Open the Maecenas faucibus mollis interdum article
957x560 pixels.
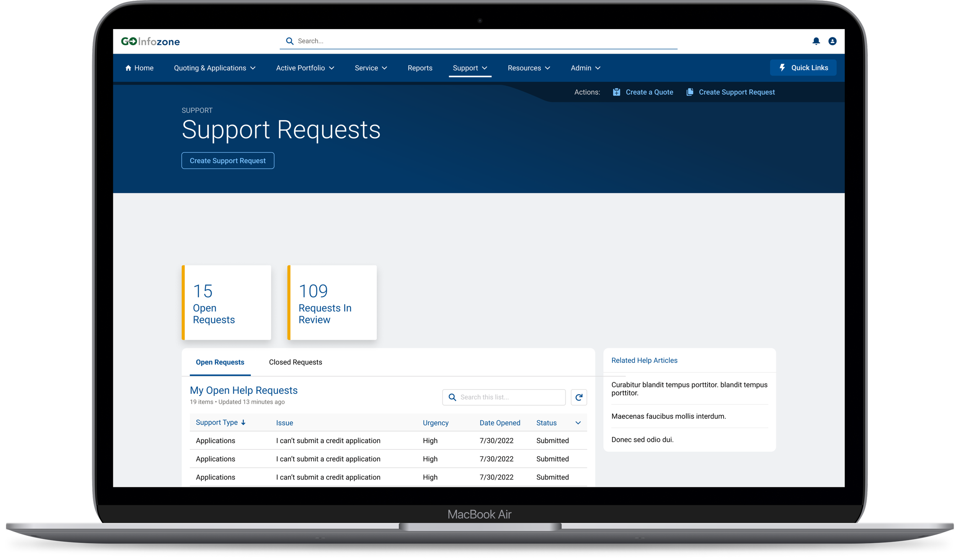(x=668, y=416)
